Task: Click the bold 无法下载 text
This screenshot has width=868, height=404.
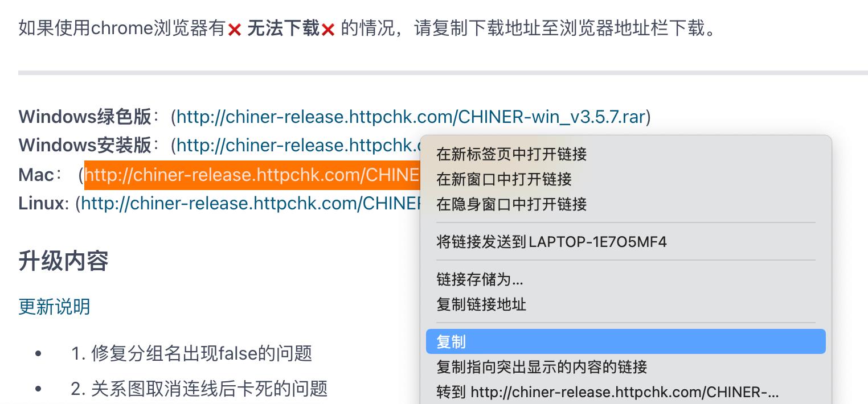Action: click(283, 28)
